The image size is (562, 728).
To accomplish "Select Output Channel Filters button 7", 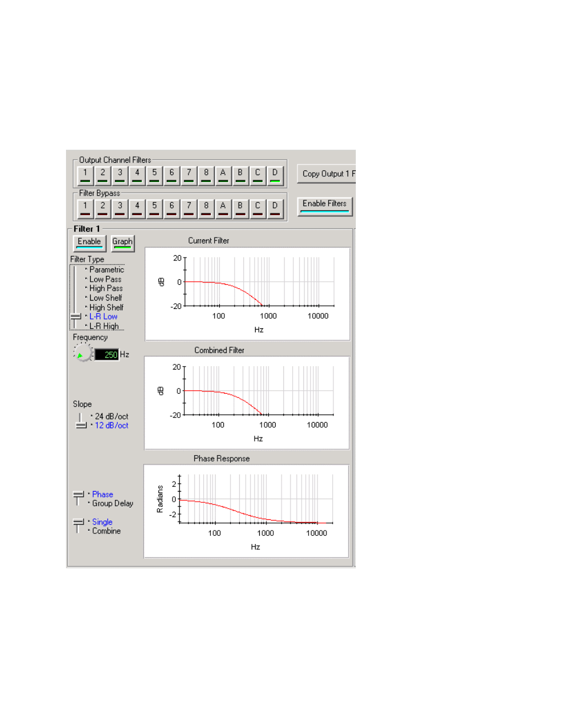I will pyautogui.click(x=189, y=176).
